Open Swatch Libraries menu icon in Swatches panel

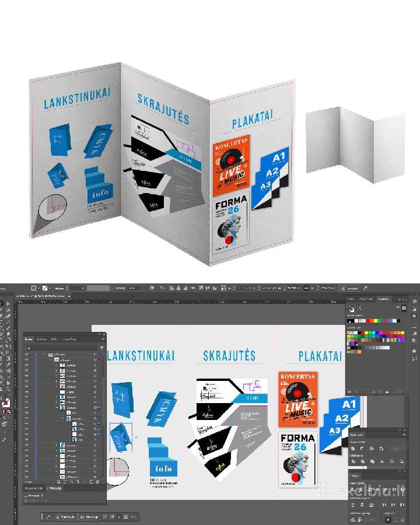coord(349,391)
